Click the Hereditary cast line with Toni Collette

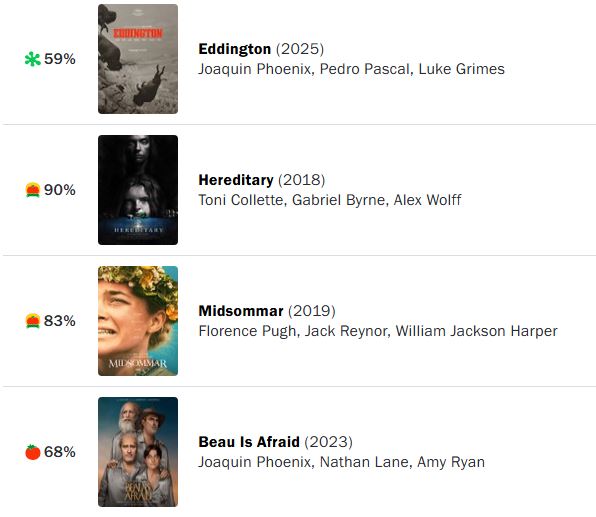tap(330, 200)
